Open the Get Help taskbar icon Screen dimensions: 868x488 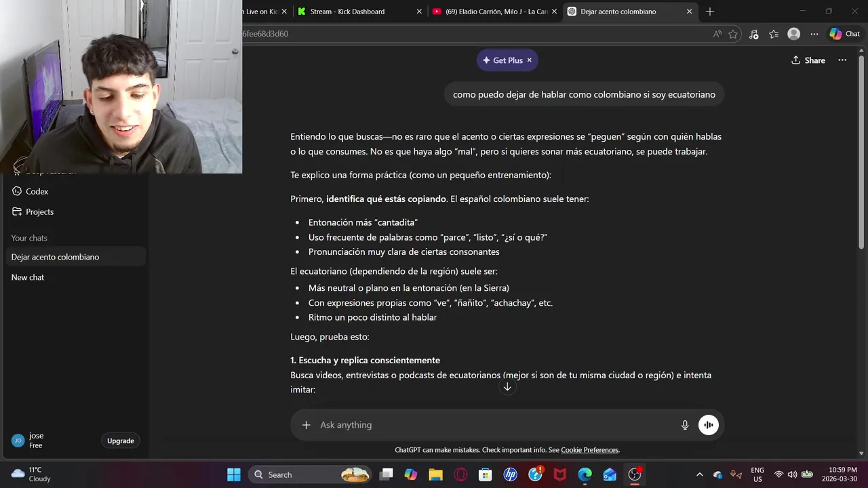pos(535,474)
